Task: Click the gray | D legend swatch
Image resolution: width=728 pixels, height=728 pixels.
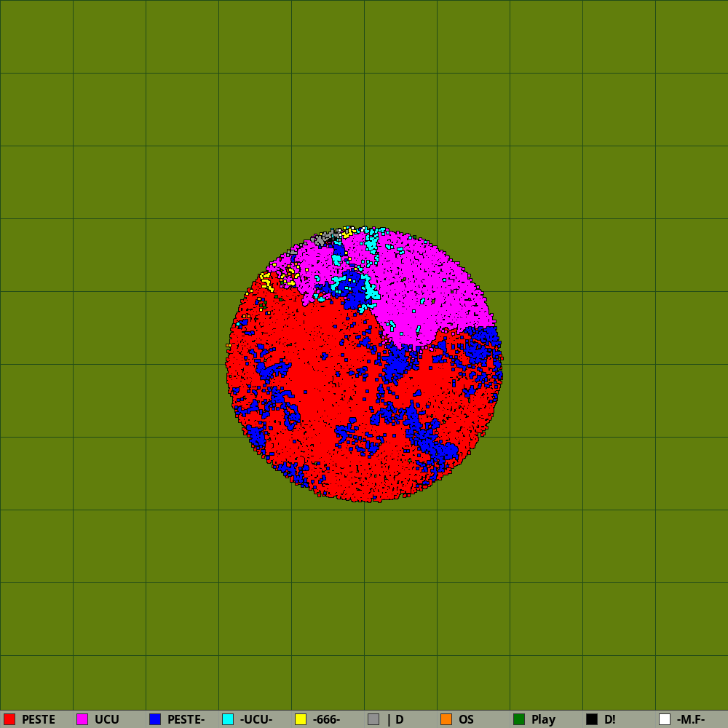Action: click(x=373, y=719)
